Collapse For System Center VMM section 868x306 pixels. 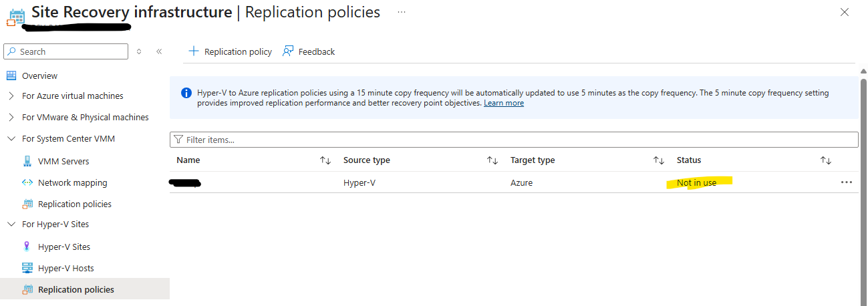[11, 139]
